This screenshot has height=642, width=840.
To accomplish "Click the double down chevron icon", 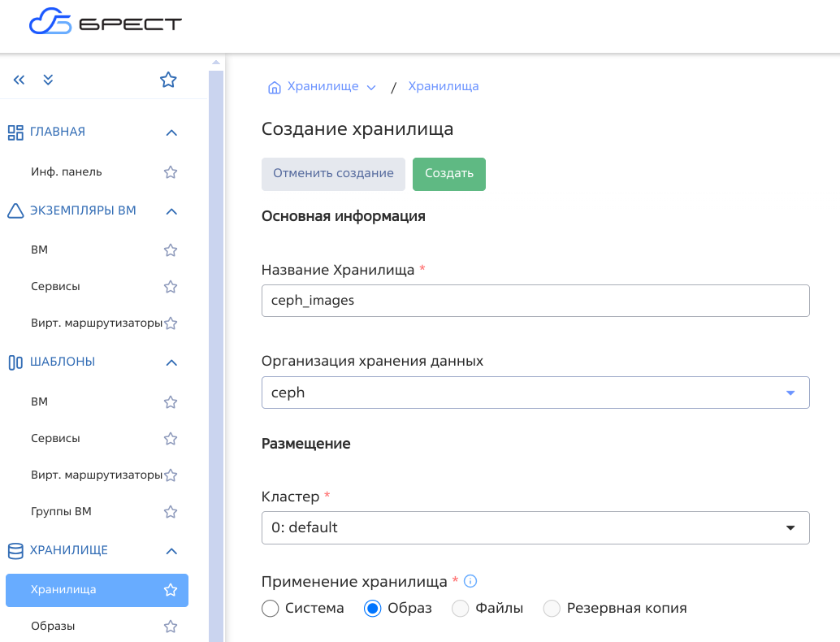I will [48, 80].
